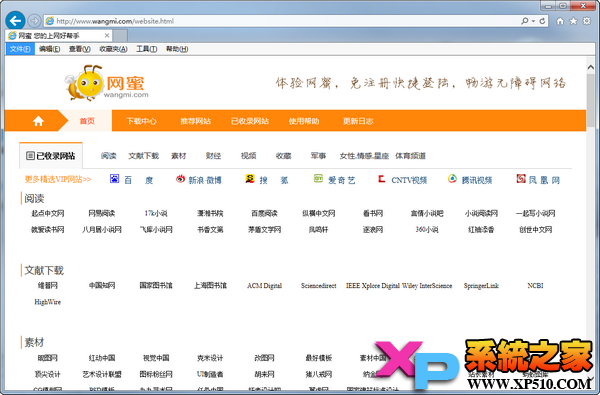
Task: Open 视觉中国 link
Action: click(156, 358)
